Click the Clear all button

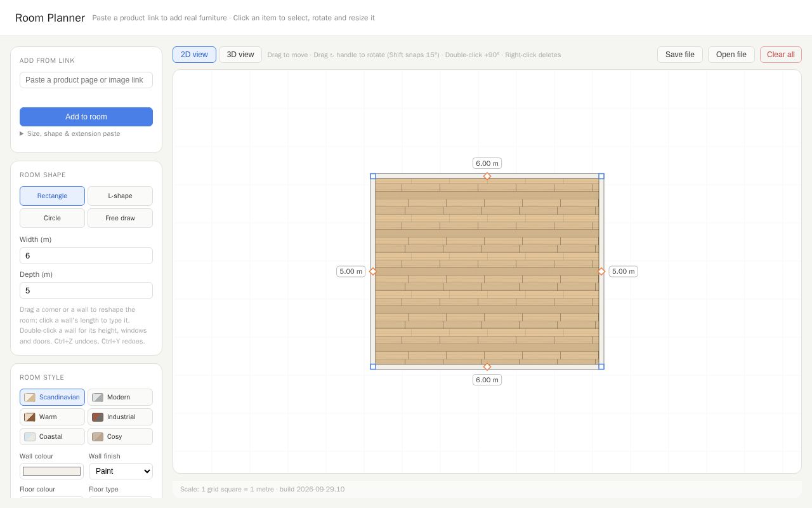tap(781, 55)
